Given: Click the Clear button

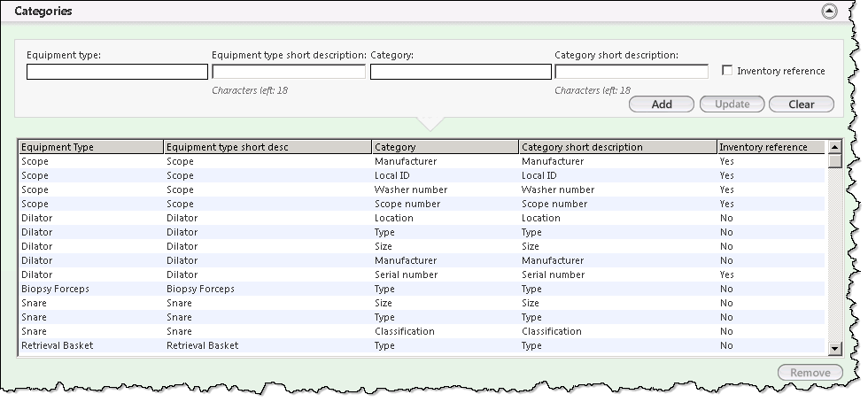Looking at the screenshot, I should pos(801,104).
